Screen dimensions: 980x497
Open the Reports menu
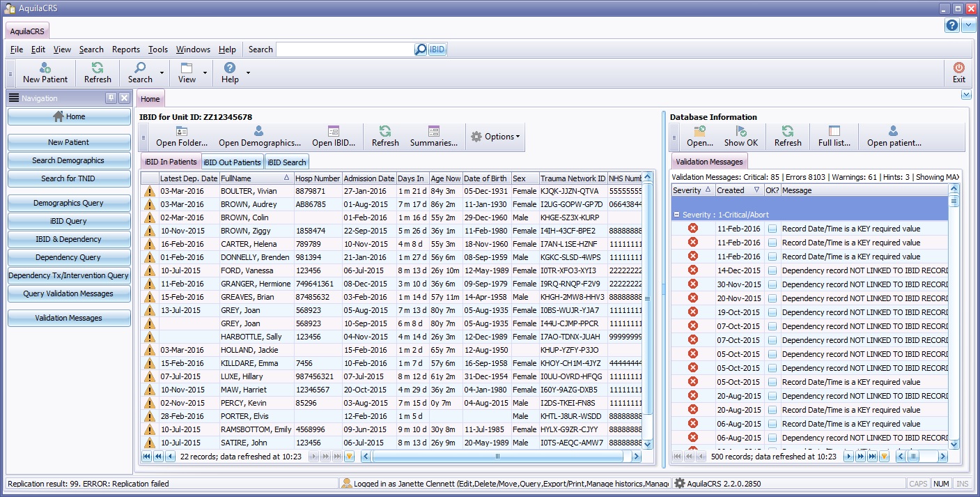click(x=126, y=49)
